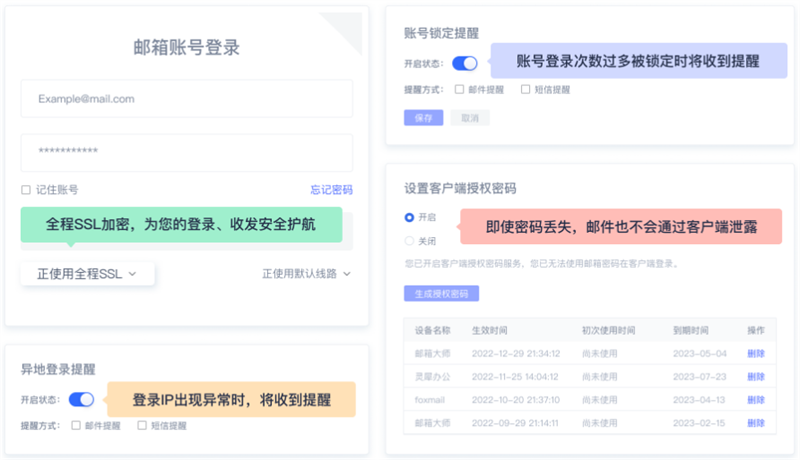Expand the 正使用默认线路 dropdown
800x460 pixels.
click(306, 274)
